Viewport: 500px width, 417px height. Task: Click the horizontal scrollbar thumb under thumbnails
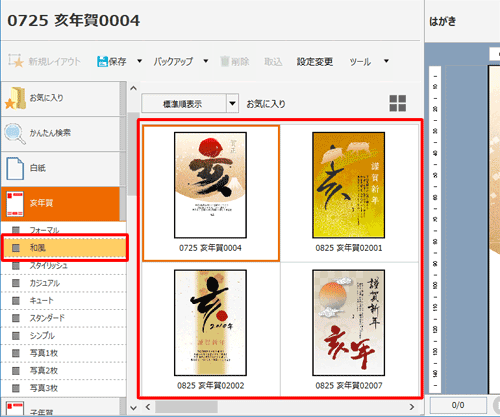[x=186, y=407]
